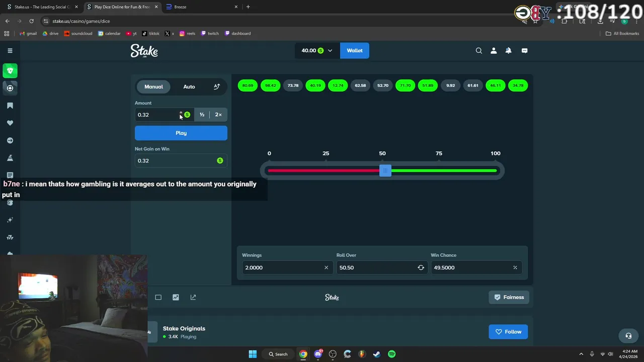Open the soundcloud bookmark
This screenshot has height=362, width=644.
79,34
